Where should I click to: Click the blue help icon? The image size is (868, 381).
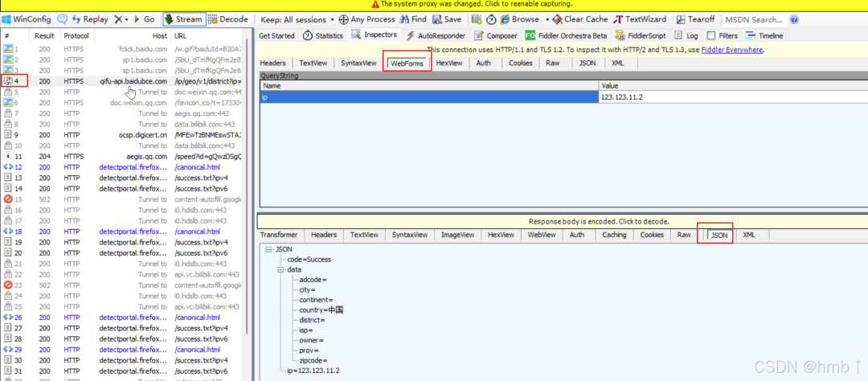tap(794, 19)
